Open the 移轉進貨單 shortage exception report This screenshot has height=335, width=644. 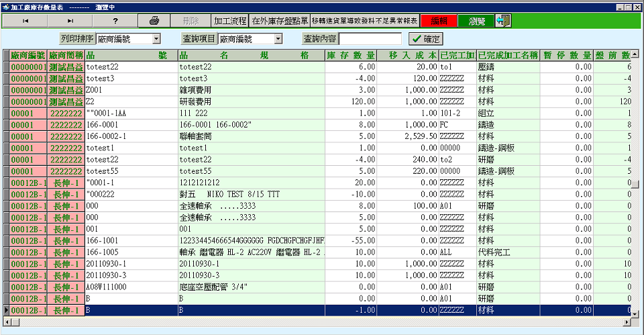click(x=365, y=21)
